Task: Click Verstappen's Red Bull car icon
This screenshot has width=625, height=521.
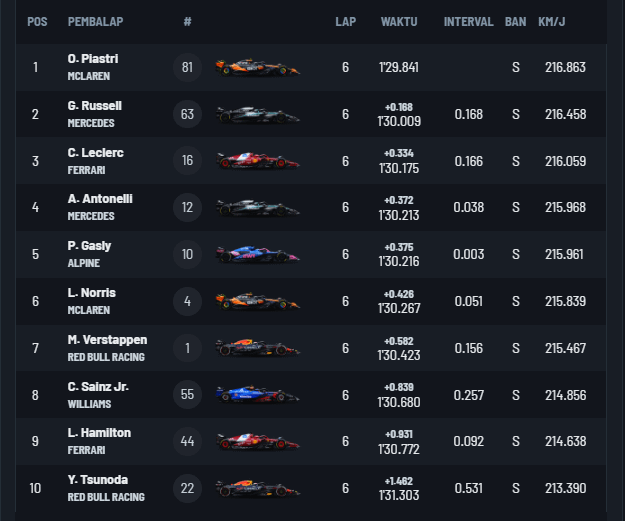Action: (257, 347)
